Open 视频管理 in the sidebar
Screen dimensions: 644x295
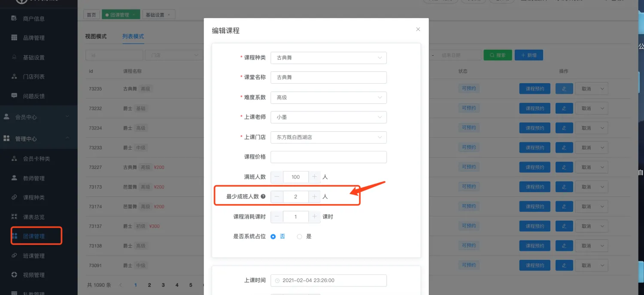tap(33, 275)
